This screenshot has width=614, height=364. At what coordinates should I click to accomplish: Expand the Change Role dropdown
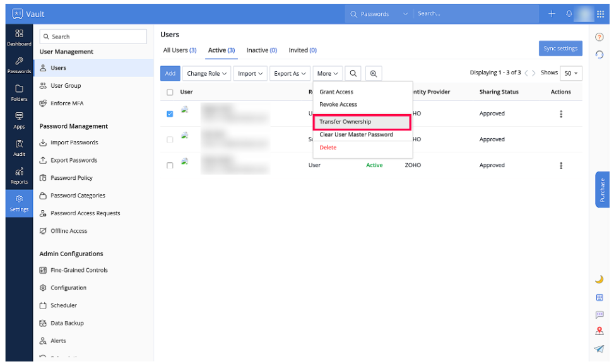pyautogui.click(x=206, y=73)
